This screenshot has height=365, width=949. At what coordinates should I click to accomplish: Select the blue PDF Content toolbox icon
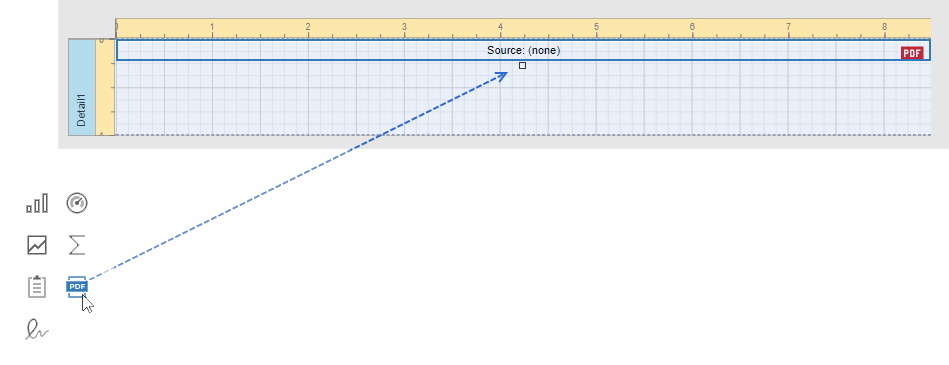pyautogui.click(x=77, y=286)
